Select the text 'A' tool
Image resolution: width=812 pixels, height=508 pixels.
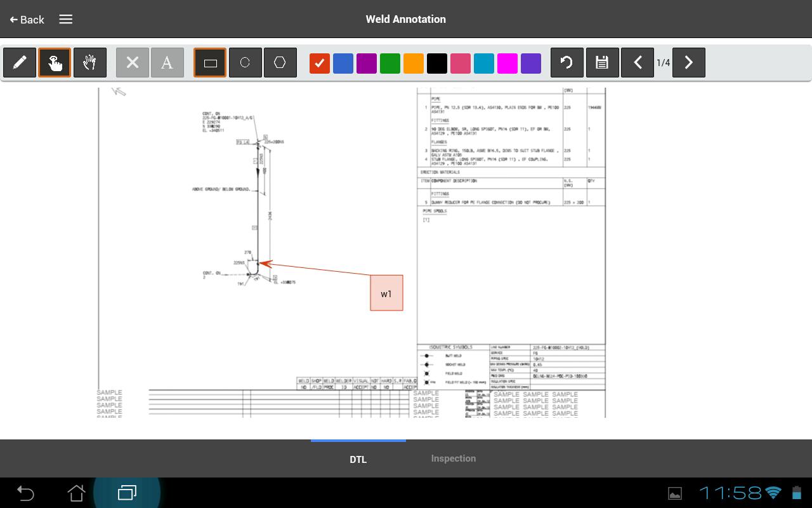(167, 63)
